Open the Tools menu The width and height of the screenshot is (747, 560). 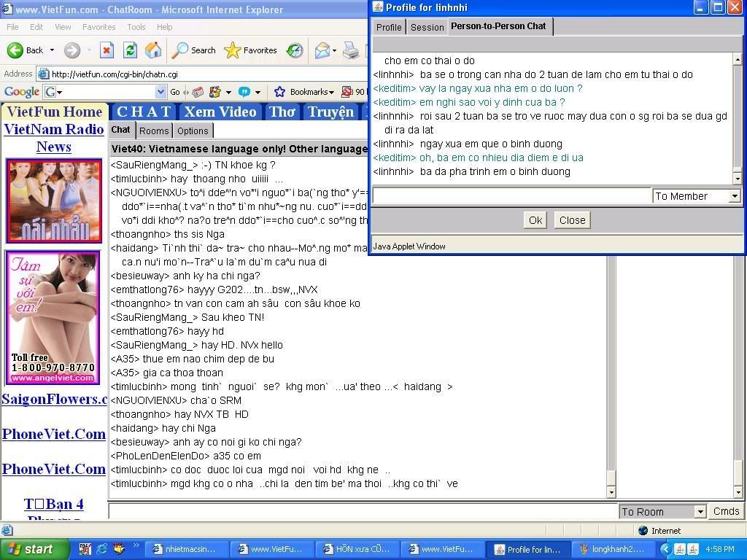coord(136,27)
